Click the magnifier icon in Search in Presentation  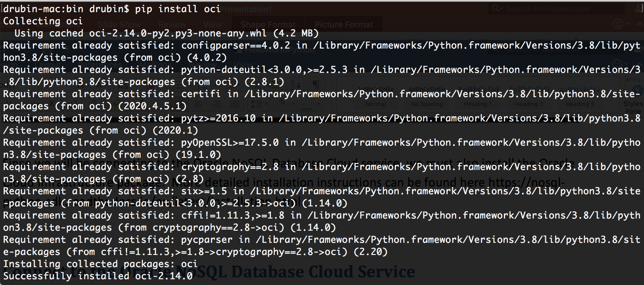pos(495,8)
